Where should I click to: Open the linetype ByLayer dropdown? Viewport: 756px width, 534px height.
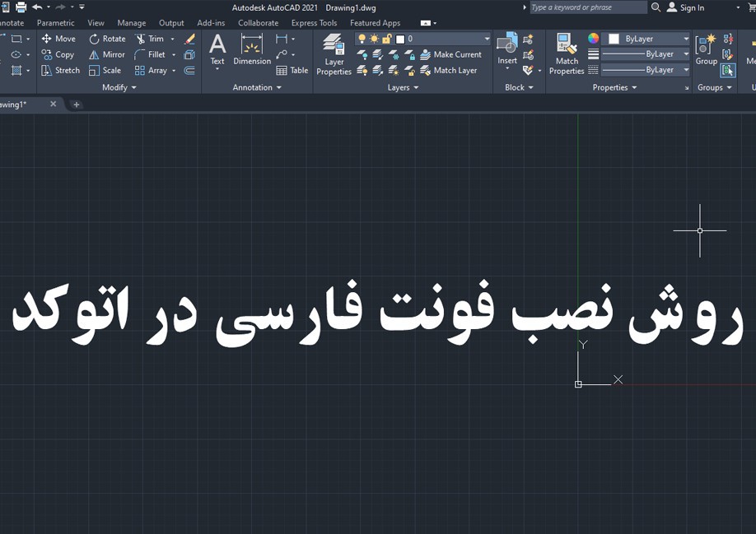click(x=646, y=70)
